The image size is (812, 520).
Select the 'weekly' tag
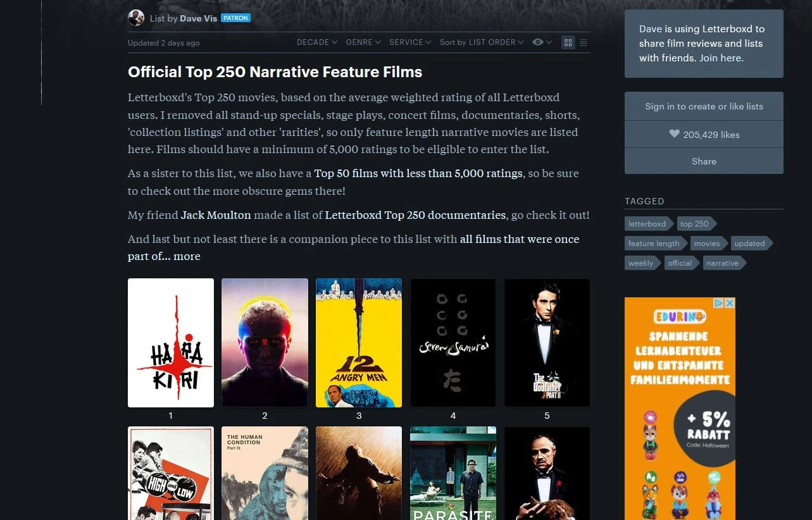642,263
